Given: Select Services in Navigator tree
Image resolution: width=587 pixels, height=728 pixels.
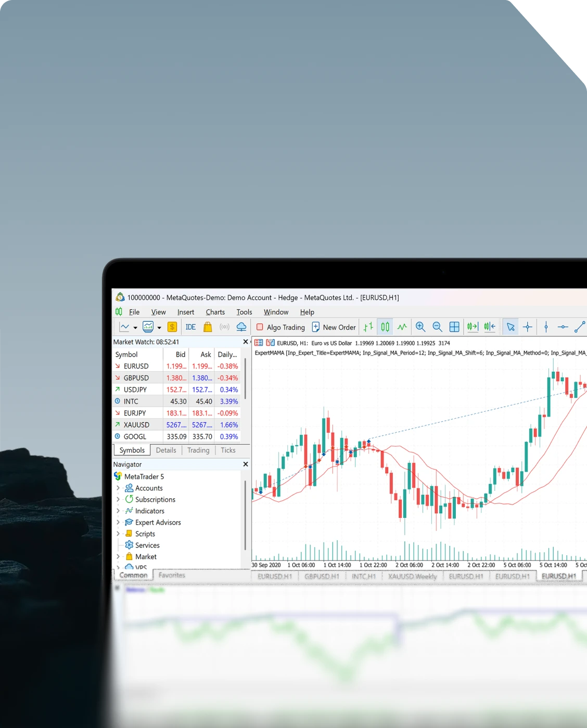Looking at the screenshot, I should tap(147, 545).
